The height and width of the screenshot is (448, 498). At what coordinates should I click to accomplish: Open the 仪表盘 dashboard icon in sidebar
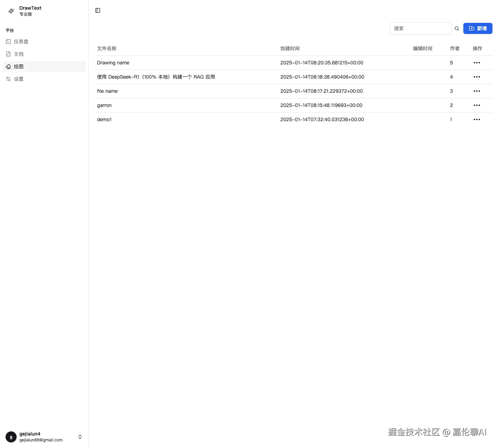8,41
